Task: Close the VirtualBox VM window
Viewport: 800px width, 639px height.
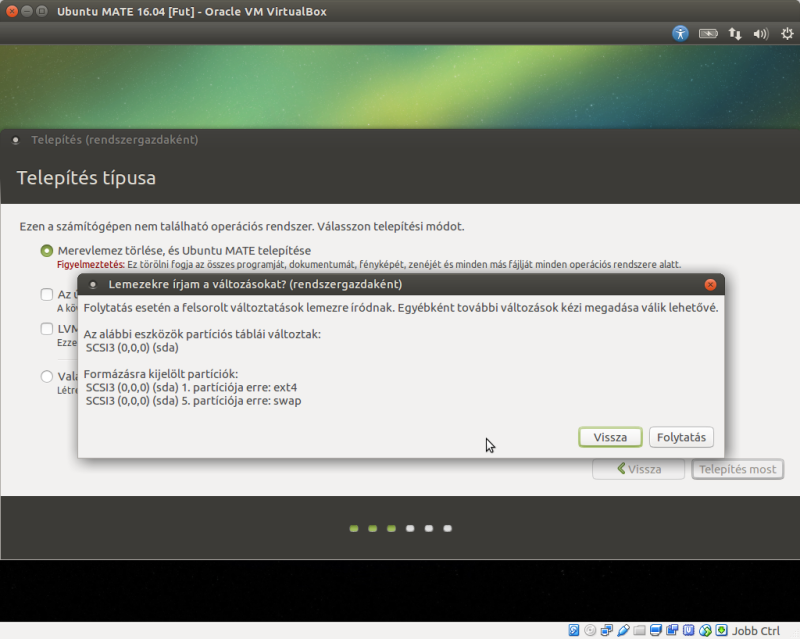Action: pyautogui.click(x=12, y=11)
